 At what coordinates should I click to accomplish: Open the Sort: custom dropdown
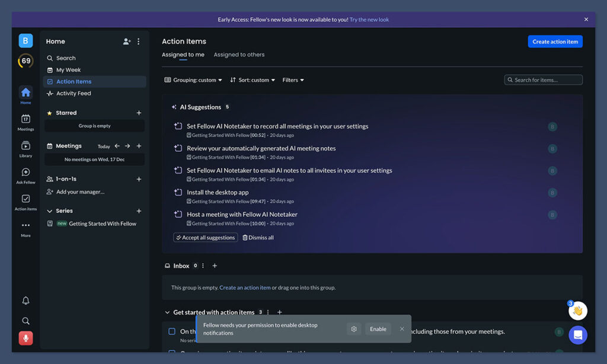point(253,80)
